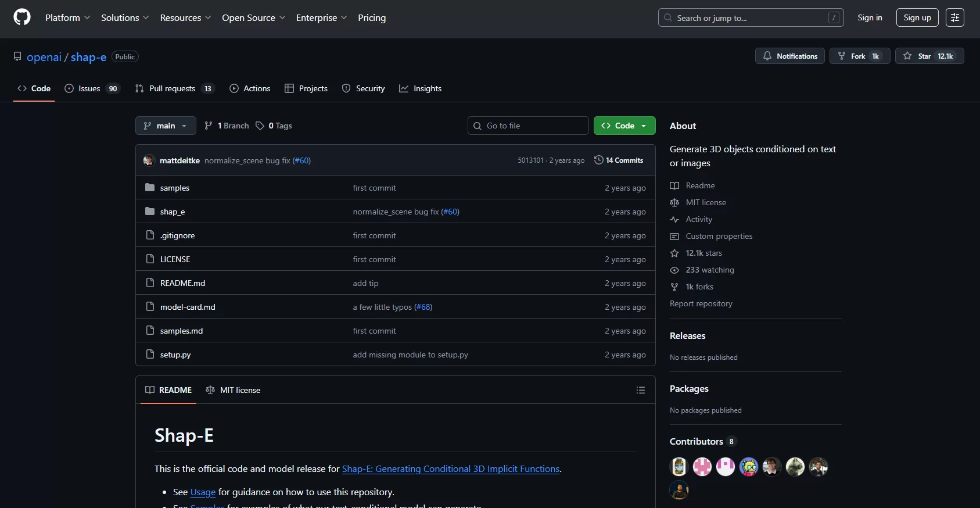
Task: Click the Fork repository icon
Action: 842,56
